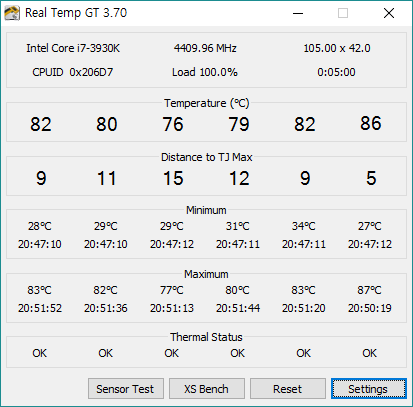Click the Distance to TJ Max value 11
413x407 pixels.
[107, 178]
